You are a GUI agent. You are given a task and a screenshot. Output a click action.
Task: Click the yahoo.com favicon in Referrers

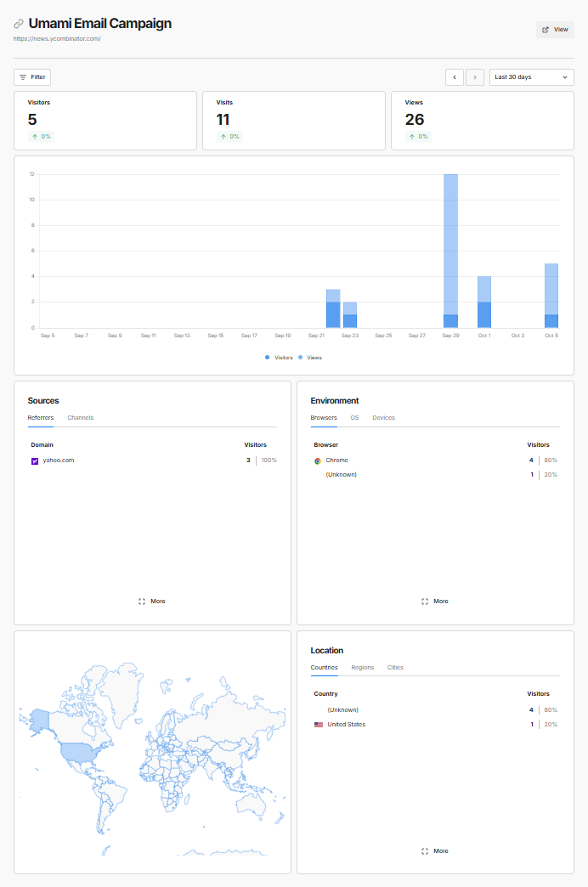point(35,460)
